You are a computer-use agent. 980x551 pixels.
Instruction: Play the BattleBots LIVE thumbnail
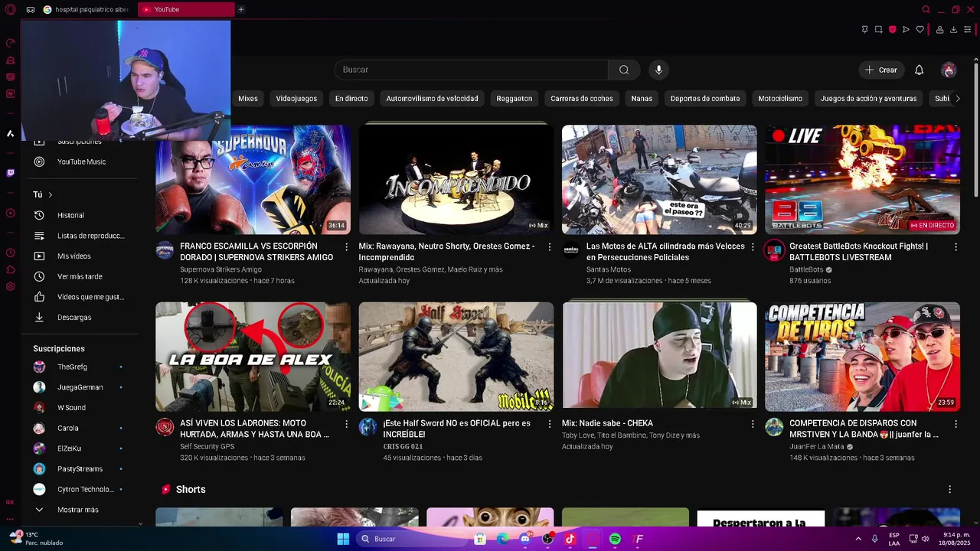point(862,180)
